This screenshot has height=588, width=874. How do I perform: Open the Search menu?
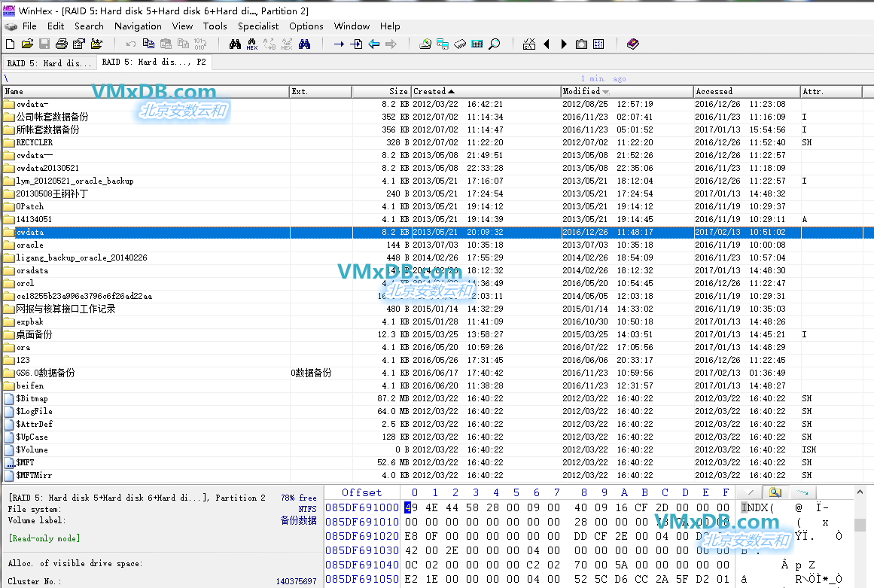[89, 26]
